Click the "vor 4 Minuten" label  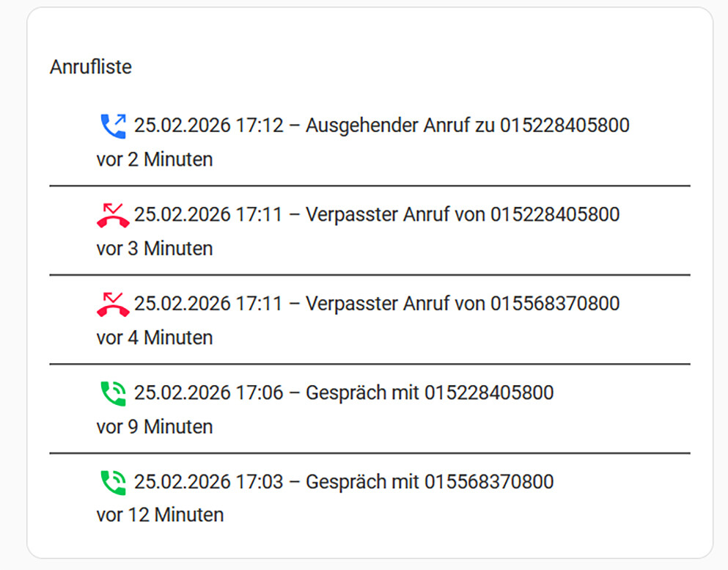click(155, 337)
